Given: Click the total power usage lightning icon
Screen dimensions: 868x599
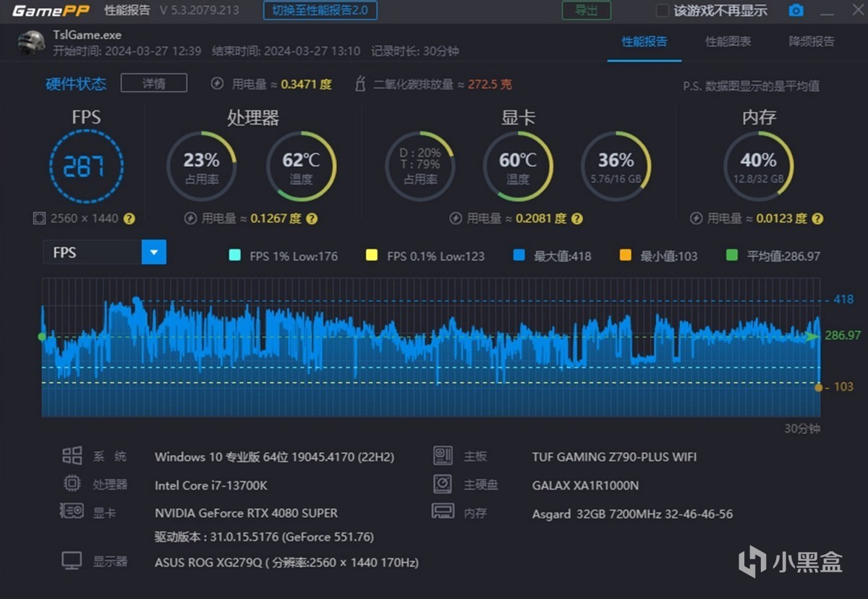Looking at the screenshot, I should click(x=217, y=84).
